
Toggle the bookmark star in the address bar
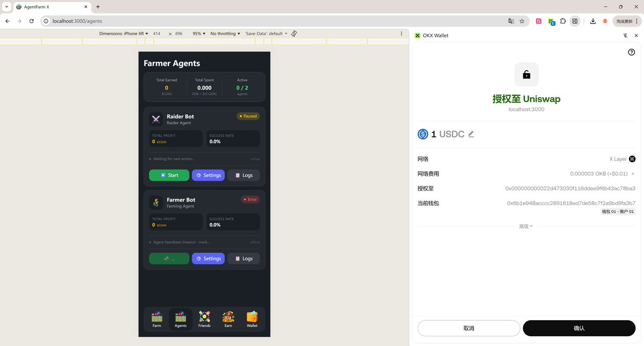click(522, 21)
